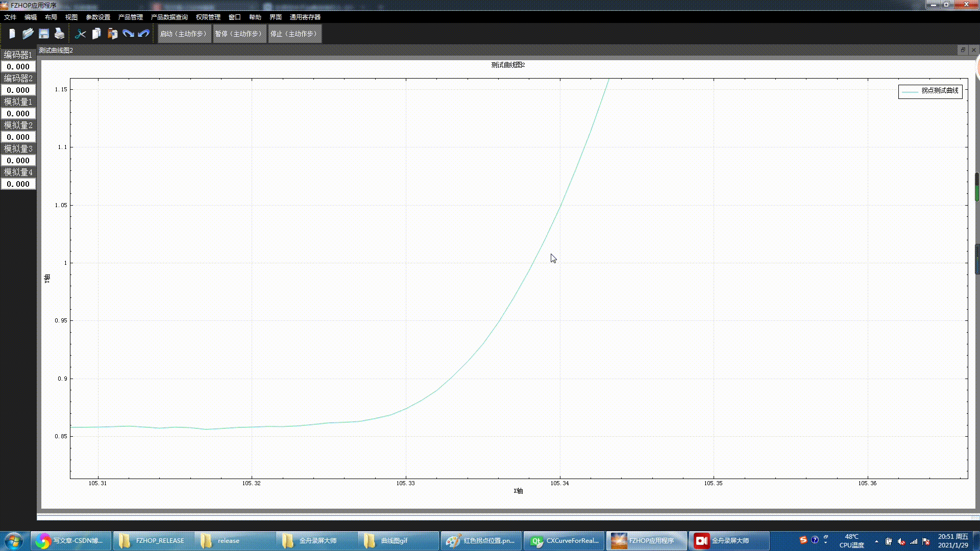Open the 通用寄存器 menu
This screenshot has height=551, width=980.
[305, 17]
